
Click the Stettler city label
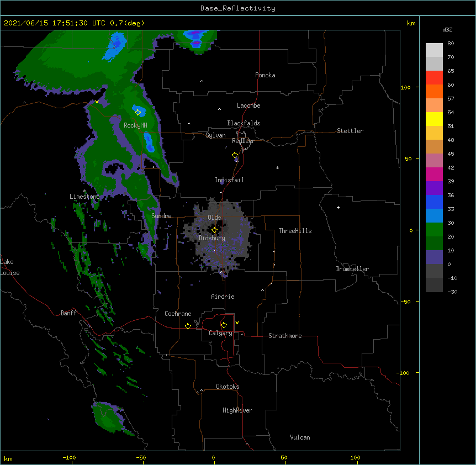(350, 131)
